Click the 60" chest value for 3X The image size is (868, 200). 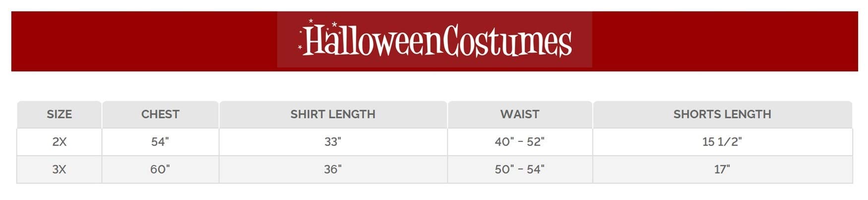(160, 170)
